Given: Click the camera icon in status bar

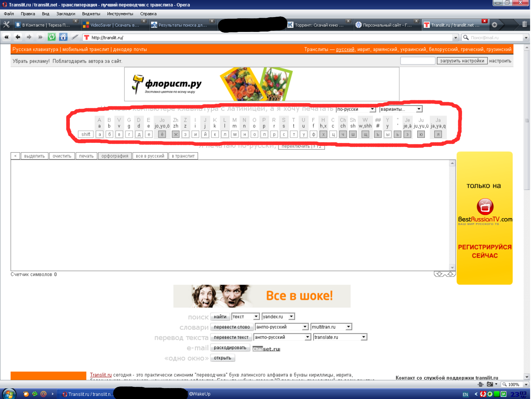Looking at the screenshot, I should pyautogui.click(x=490, y=384).
